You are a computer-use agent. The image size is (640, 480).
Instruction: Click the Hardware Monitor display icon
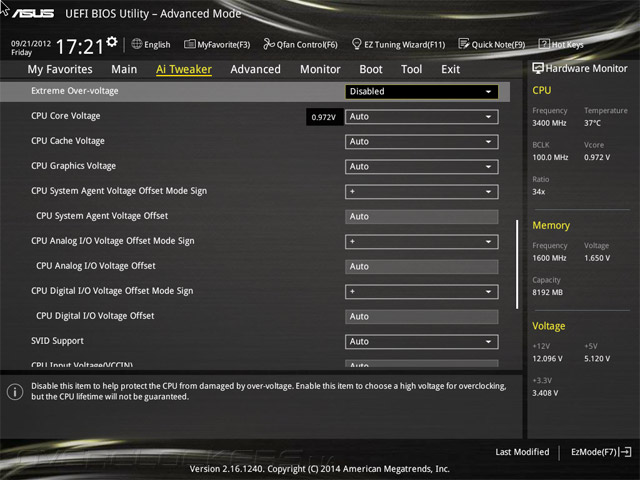[x=538, y=68]
